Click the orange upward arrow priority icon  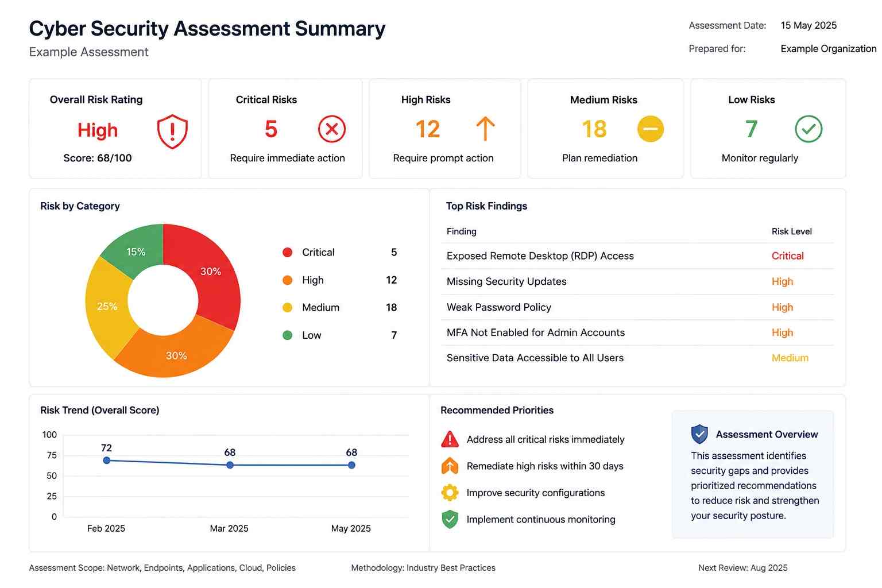(x=450, y=466)
